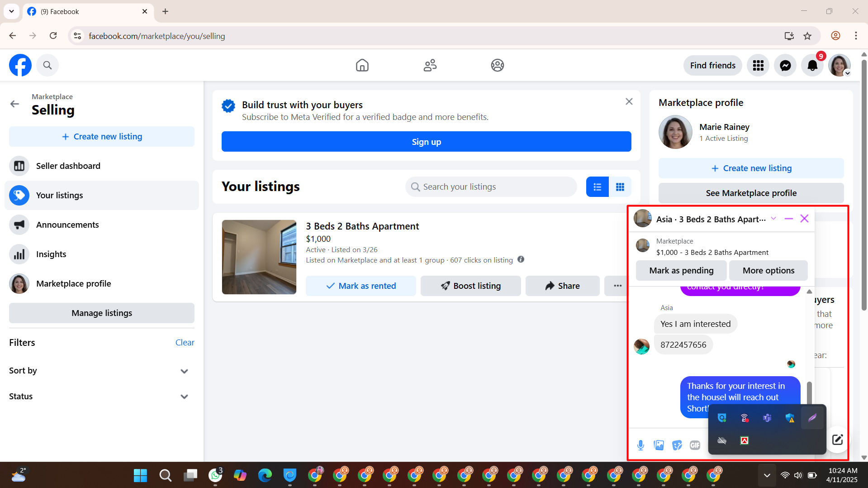Click the Facebook logo

coord(20,65)
